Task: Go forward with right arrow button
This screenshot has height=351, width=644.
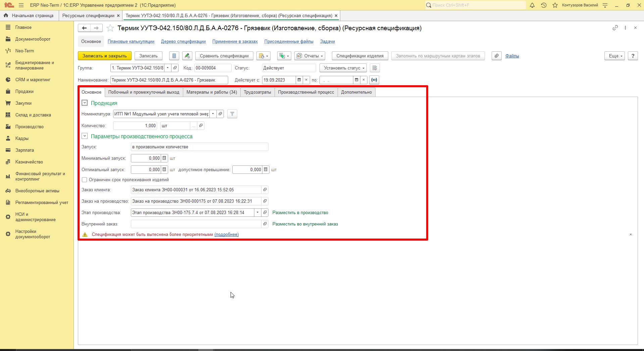Action: pos(96,28)
